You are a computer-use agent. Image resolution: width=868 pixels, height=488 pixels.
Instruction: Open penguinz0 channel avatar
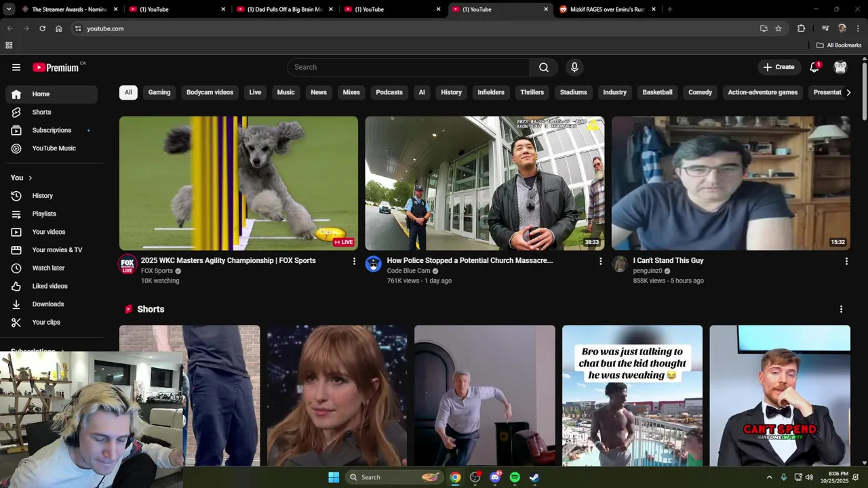(620, 264)
